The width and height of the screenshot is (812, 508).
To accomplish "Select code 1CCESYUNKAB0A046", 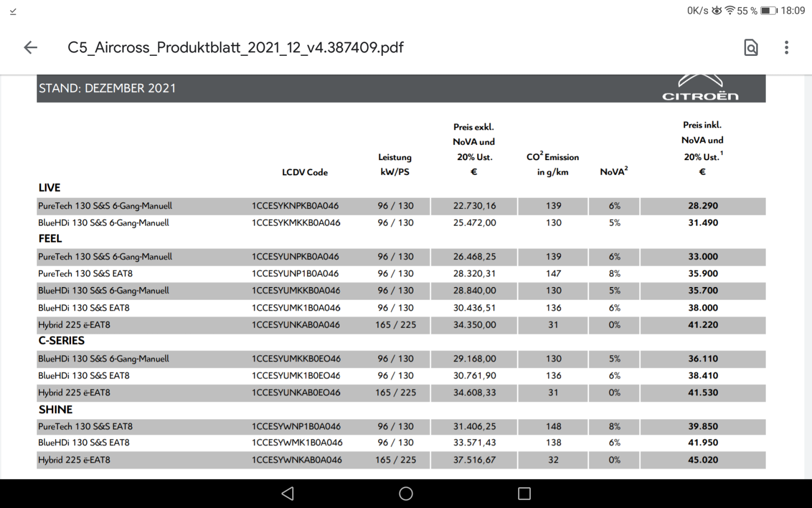I will point(296,325).
